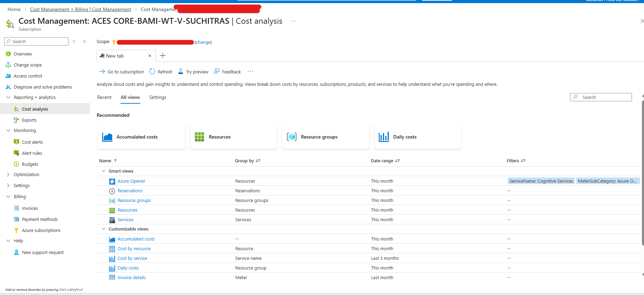644x296 pixels.
Task: Click the views Search box
Action: [601, 97]
